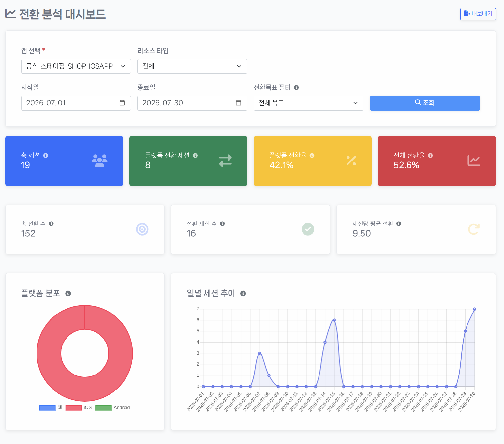
Task: Click the users icon on 총 세션 card
Action: coord(100,161)
